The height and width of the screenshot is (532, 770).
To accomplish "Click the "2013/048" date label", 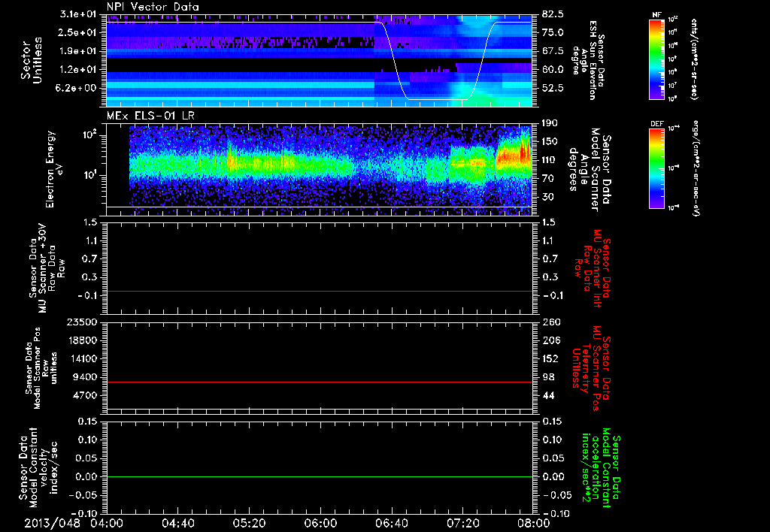I will (52, 523).
